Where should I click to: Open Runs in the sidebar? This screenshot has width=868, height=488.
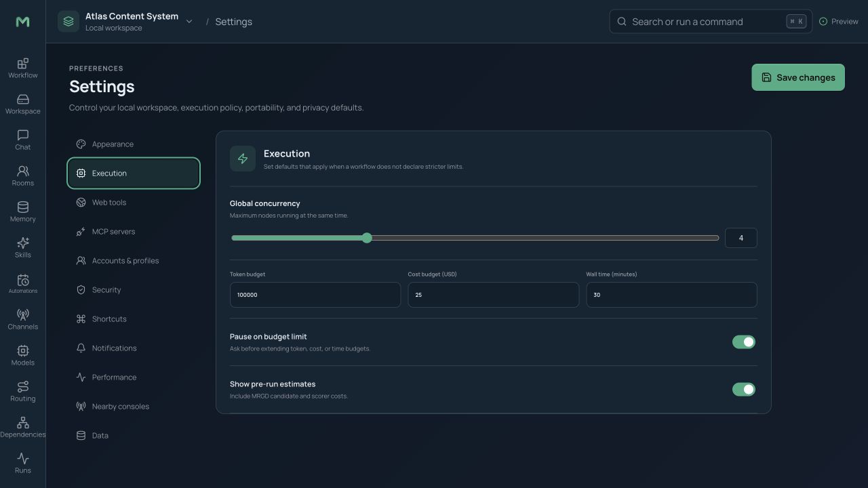(22, 464)
